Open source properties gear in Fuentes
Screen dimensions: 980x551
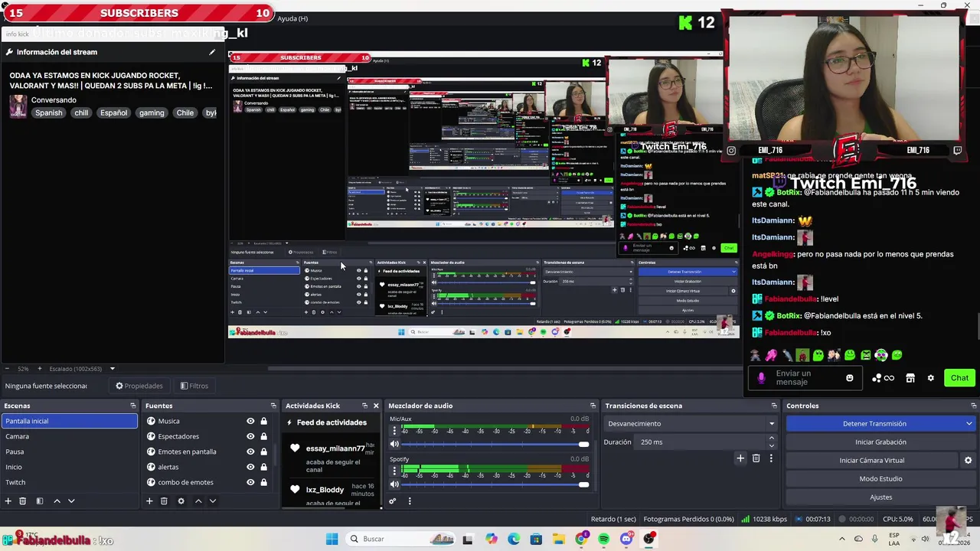pyautogui.click(x=181, y=501)
